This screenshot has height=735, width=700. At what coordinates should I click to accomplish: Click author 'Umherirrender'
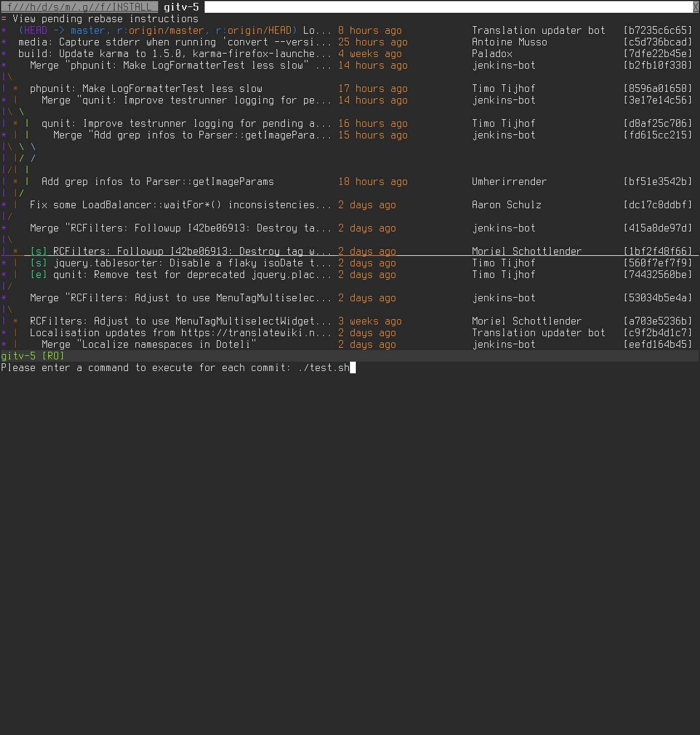pyautogui.click(x=509, y=181)
